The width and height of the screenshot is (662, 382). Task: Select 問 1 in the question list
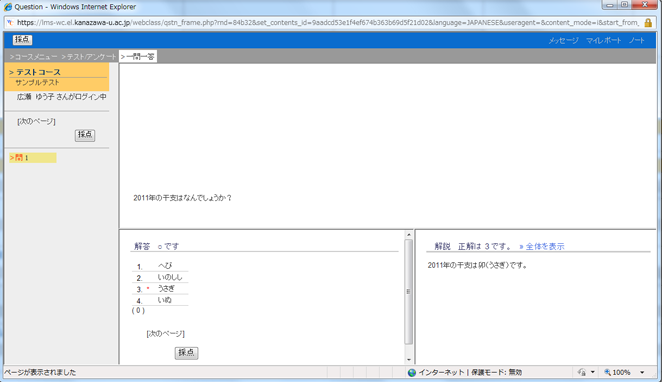pos(33,158)
